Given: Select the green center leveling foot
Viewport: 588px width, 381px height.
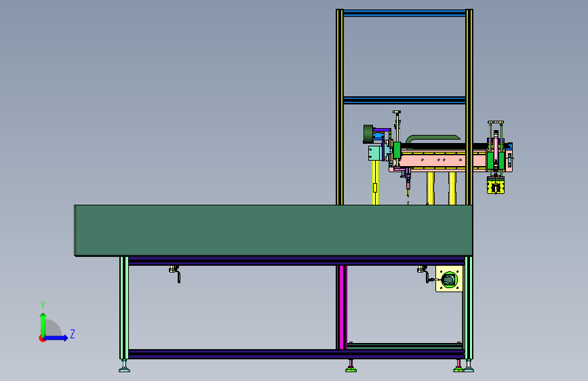Looking at the screenshot, I should (351, 367).
